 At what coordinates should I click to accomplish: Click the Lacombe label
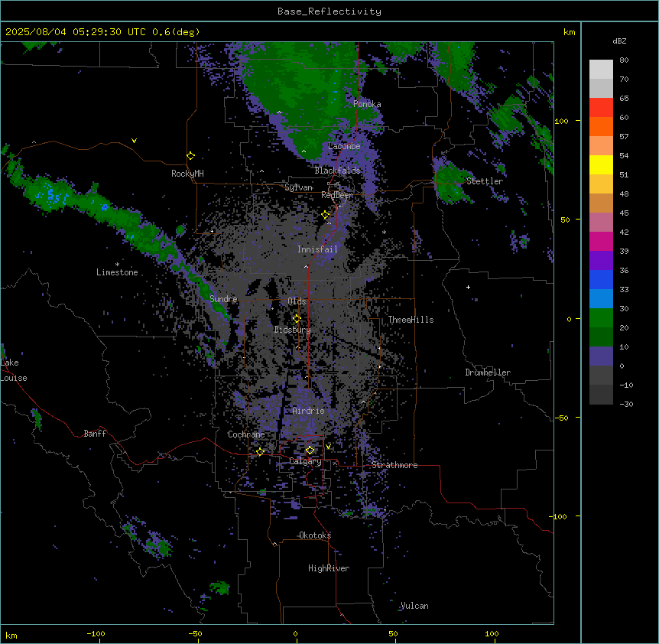point(344,146)
